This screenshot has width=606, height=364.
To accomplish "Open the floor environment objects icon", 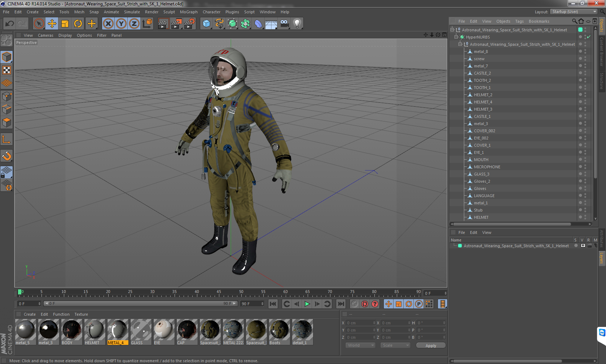I will [x=271, y=24].
